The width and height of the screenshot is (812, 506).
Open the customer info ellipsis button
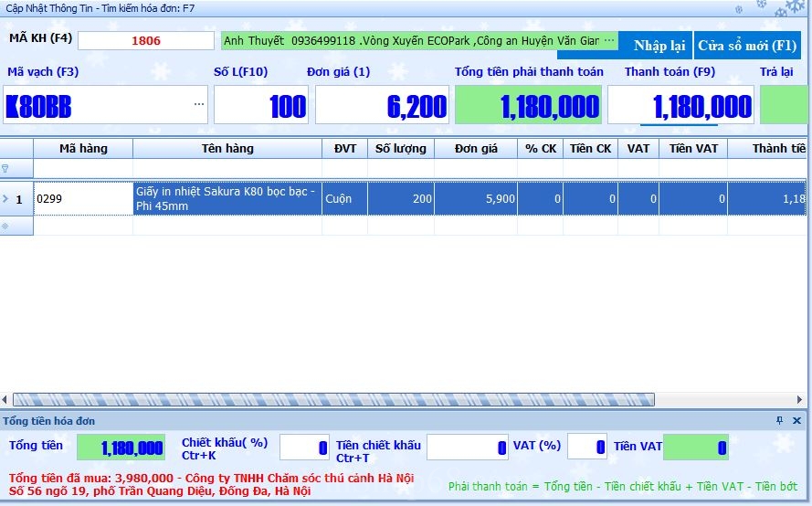click(x=609, y=42)
